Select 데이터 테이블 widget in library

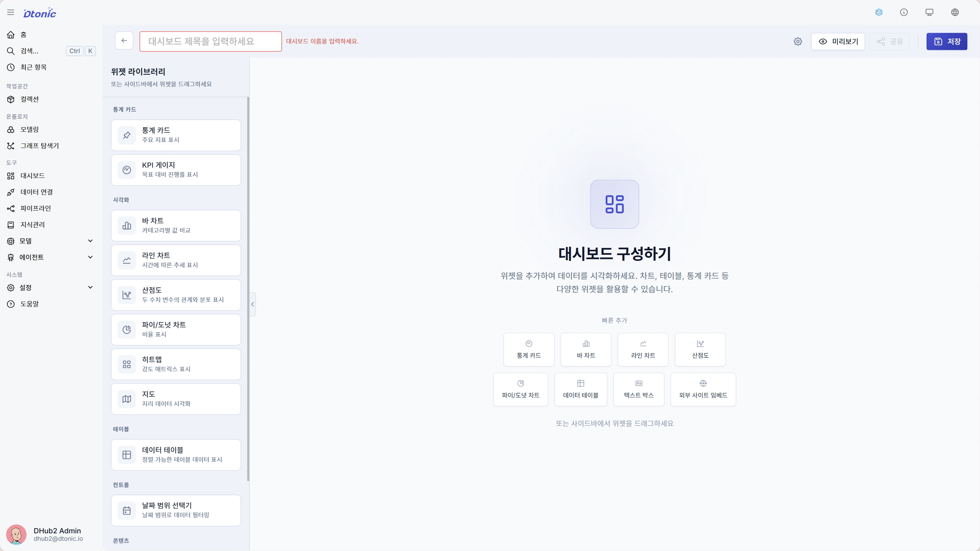176,455
